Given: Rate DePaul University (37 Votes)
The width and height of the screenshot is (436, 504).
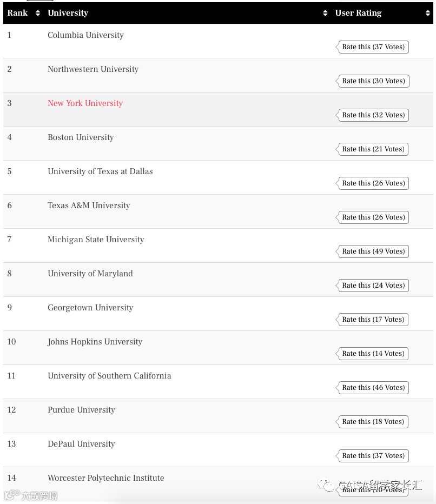Looking at the screenshot, I should click(373, 456).
